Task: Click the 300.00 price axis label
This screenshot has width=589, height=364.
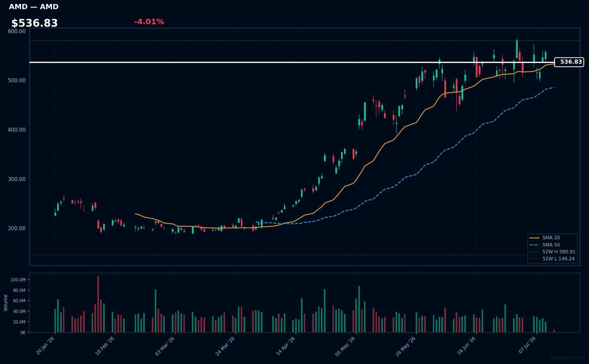Action: coord(17,179)
